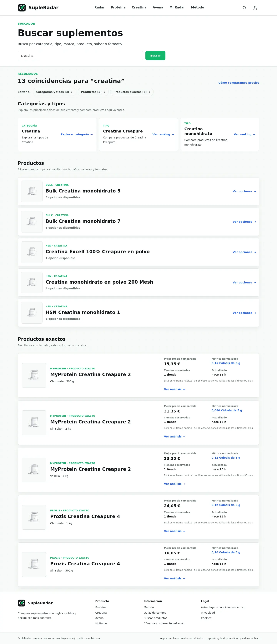The width and height of the screenshot is (277, 644).
Task: Click thumbnail of Bulk Creatina monohidrato 3
Action: click(x=32, y=191)
